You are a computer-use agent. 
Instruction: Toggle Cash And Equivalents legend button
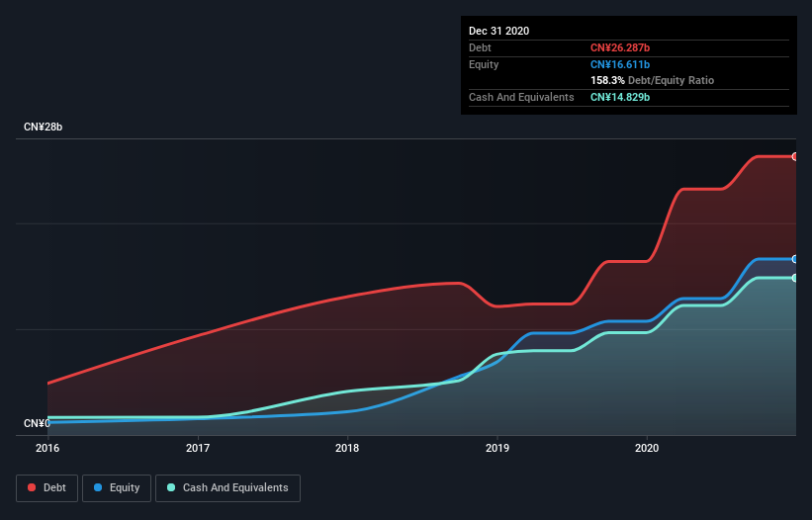227,488
